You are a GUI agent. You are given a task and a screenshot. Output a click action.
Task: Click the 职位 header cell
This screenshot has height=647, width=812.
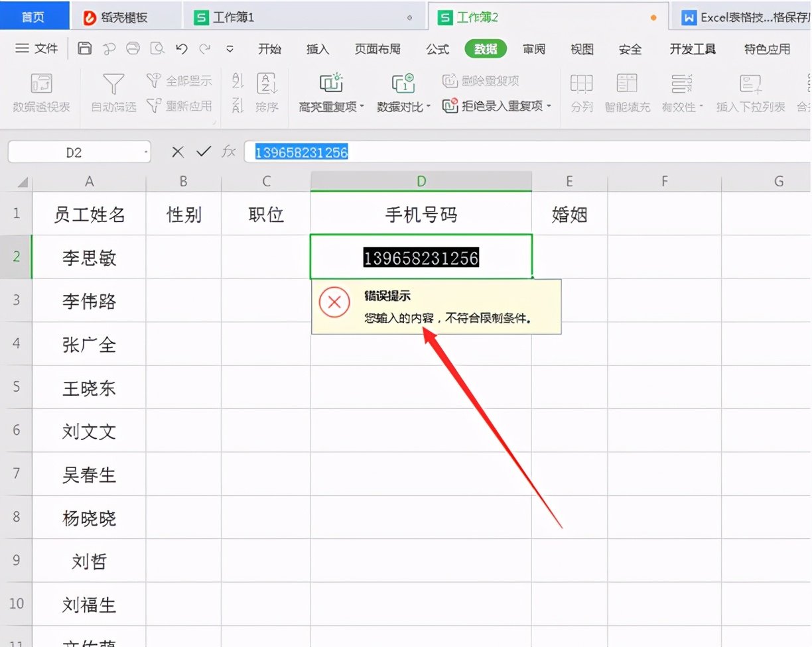click(266, 213)
